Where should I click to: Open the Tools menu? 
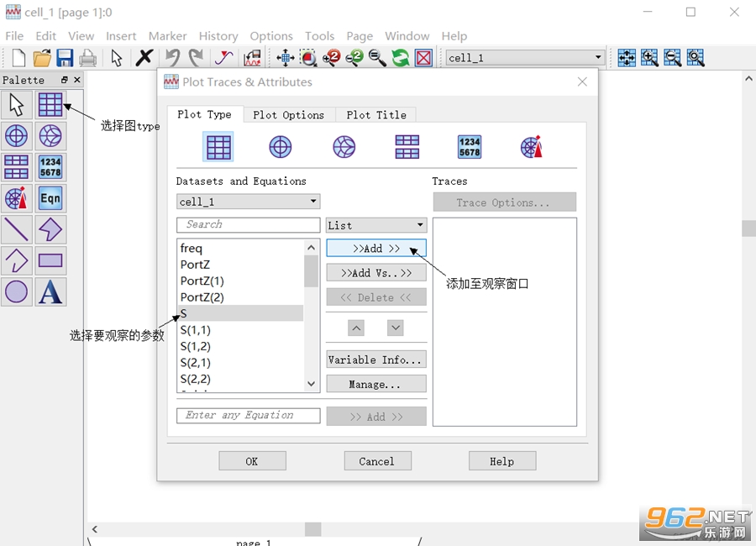[x=319, y=36]
